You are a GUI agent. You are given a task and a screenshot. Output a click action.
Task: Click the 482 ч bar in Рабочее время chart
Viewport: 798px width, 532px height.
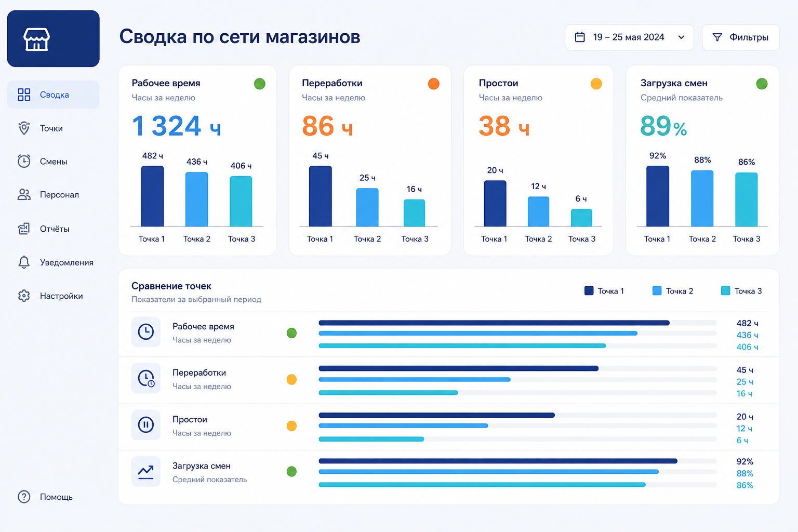152,196
